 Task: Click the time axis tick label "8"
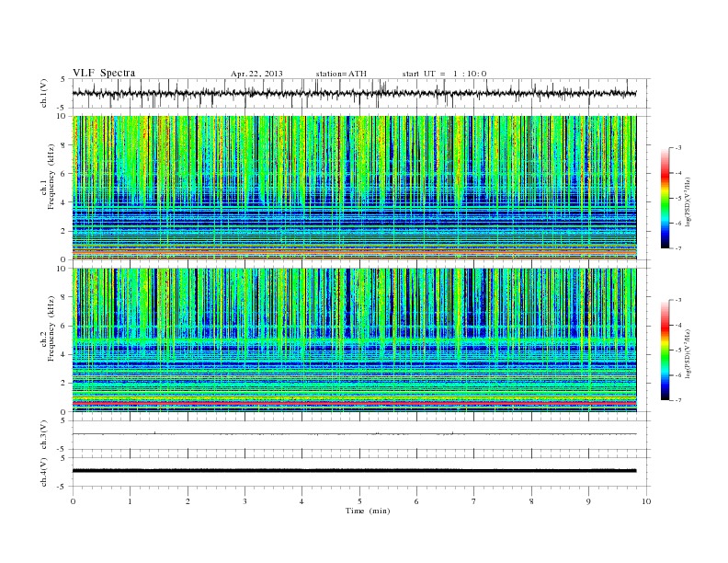click(x=531, y=501)
